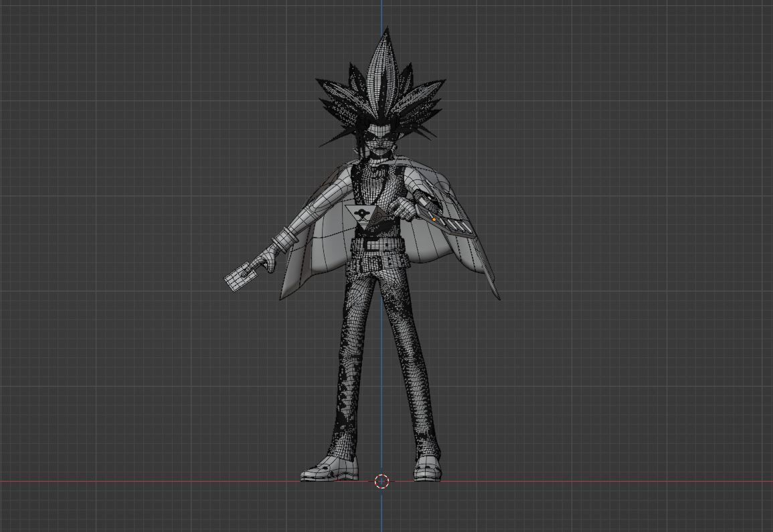Select the card held in the character's hand
Viewport: 773px width, 532px height.
pyautogui.click(x=240, y=277)
